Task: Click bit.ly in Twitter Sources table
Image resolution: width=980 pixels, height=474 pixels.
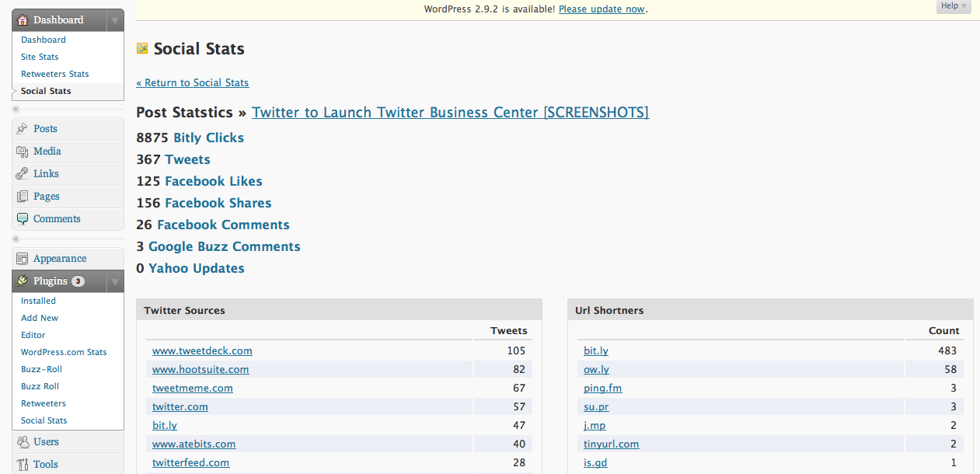Action: [165, 425]
